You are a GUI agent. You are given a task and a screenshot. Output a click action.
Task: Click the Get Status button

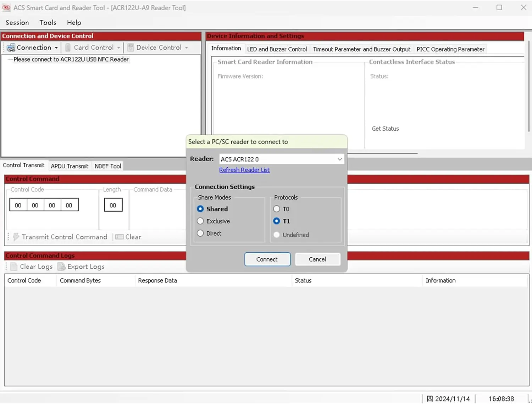[x=385, y=129]
